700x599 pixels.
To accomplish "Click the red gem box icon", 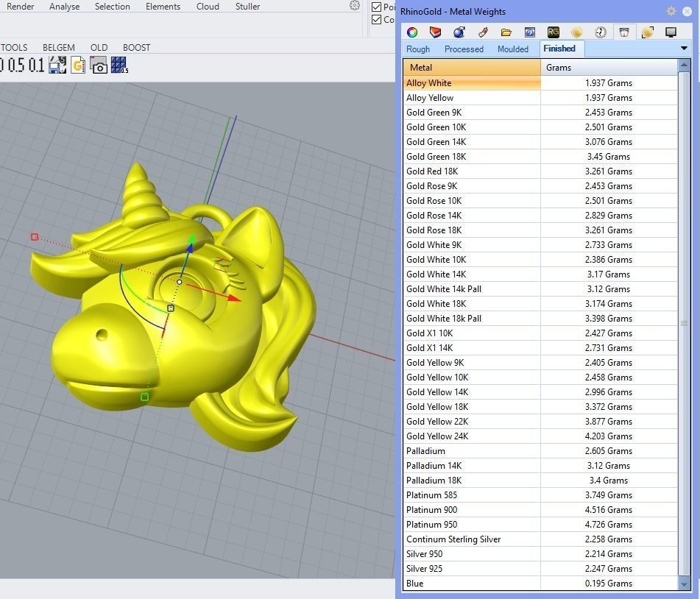I will coord(435,32).
